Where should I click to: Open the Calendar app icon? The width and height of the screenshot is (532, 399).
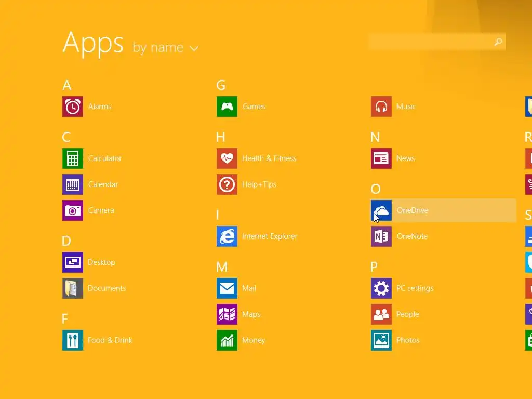[x=73, y=184]
